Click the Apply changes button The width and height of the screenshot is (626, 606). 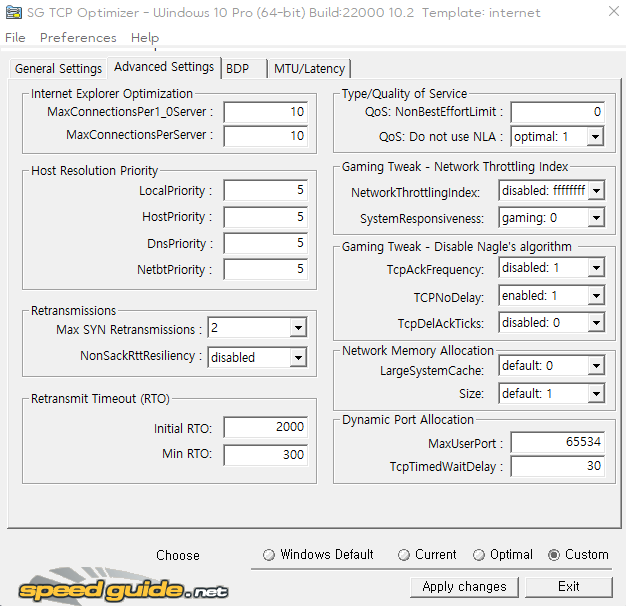(x=464, y=587)
